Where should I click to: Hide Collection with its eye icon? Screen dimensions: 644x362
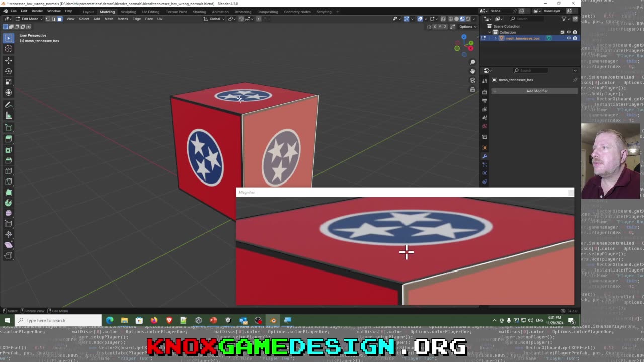click(x=569, y=32)
